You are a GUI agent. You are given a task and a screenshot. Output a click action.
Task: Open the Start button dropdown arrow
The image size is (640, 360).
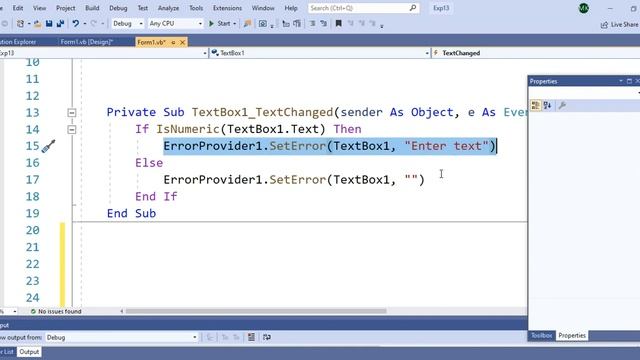pos(235,24)
